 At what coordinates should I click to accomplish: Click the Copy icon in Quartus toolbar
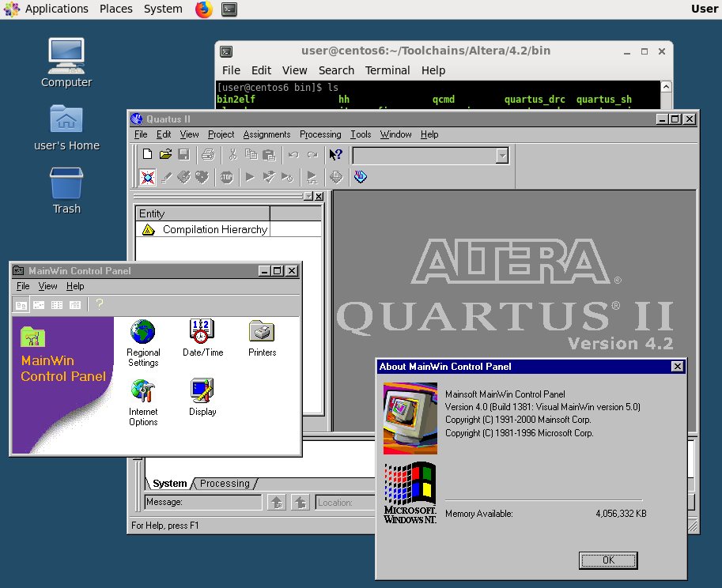(x=251, y=155)
